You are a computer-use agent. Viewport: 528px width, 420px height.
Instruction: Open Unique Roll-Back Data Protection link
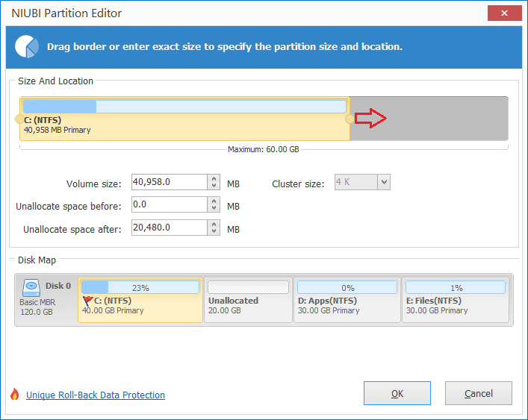pyautogui.click(x=96, y=395)
